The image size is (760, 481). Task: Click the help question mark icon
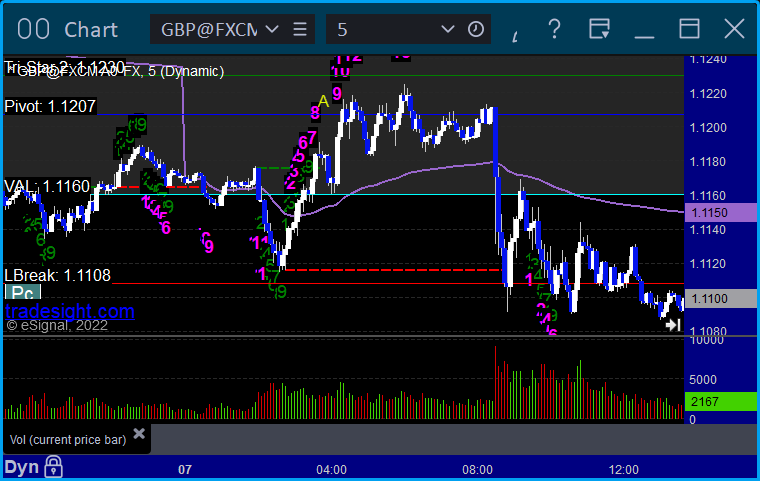tap(554, 29)
